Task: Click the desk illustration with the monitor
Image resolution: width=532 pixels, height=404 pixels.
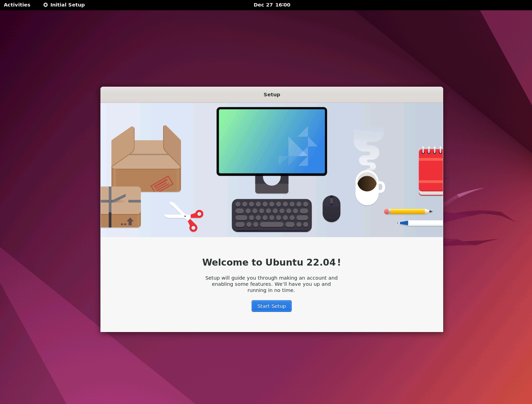Action: [272, 170]
